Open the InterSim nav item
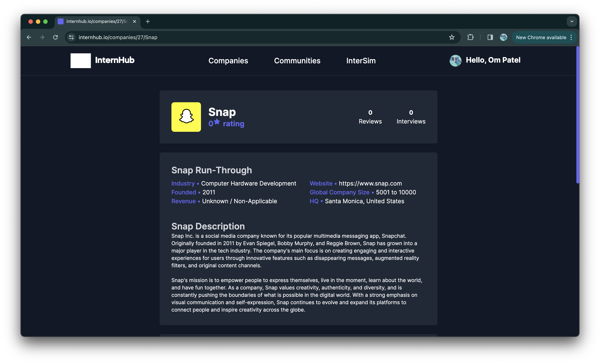This screenshot has width=600, height=364. pyautogui.click(x=361, y=61)
